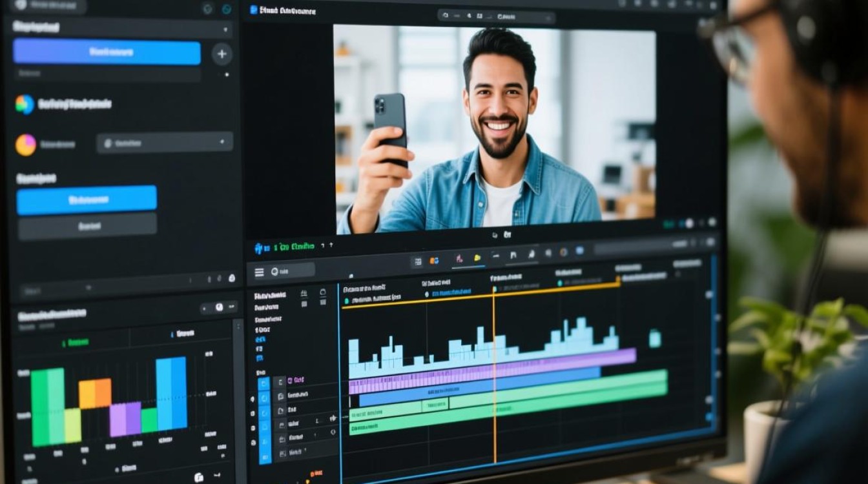
Task: Click the orange-blue icon in timeline toolbar
Action: pos(434,261)
